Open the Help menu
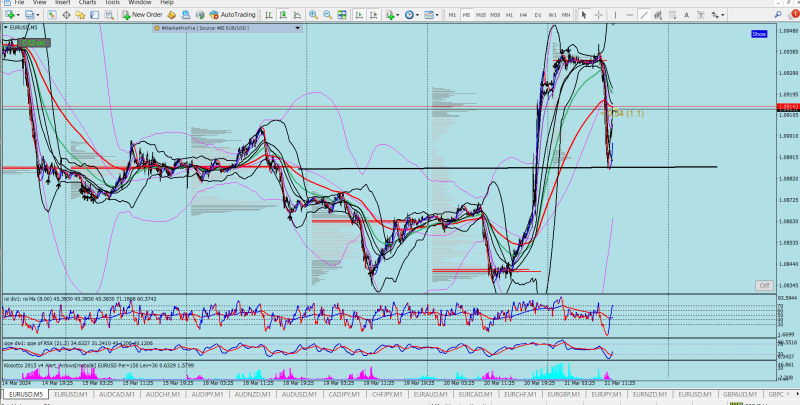Screen dimensions: 800x405 pyautogui.click(x=167, y=3)
